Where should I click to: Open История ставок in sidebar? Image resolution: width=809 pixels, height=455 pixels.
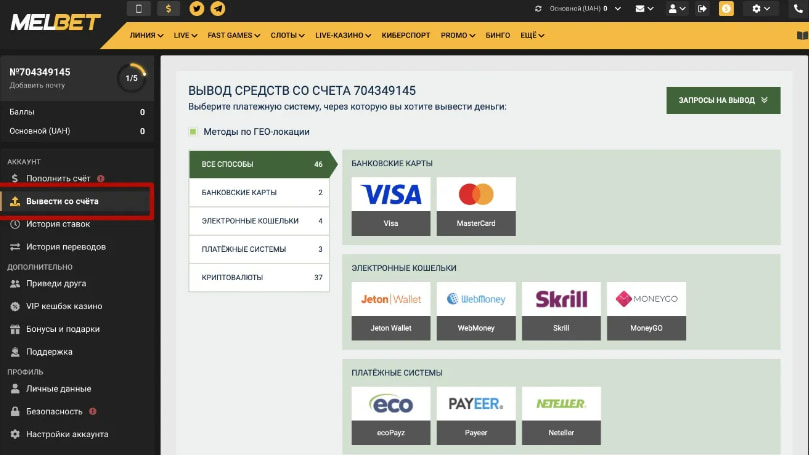(x=77, y=224)
